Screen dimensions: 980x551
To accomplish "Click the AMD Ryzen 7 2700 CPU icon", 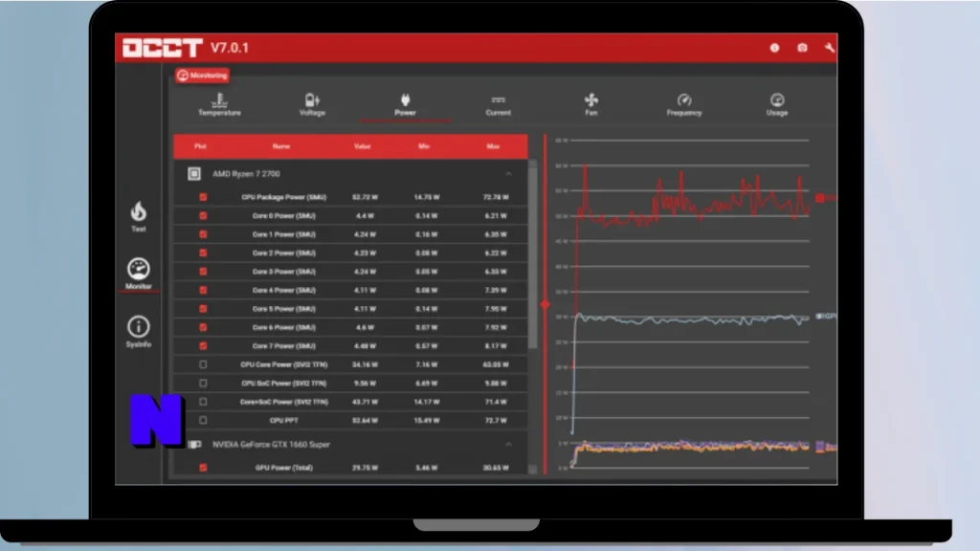I will click(193, 174).
